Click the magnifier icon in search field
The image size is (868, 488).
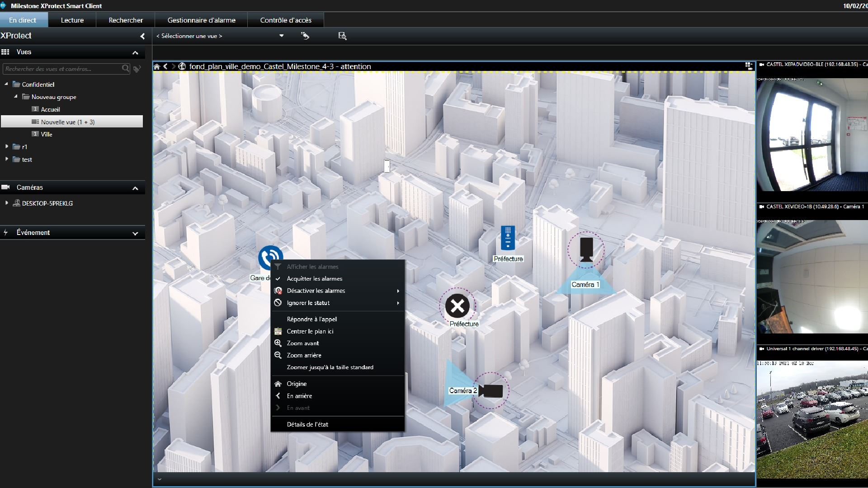tap(125, 69)
